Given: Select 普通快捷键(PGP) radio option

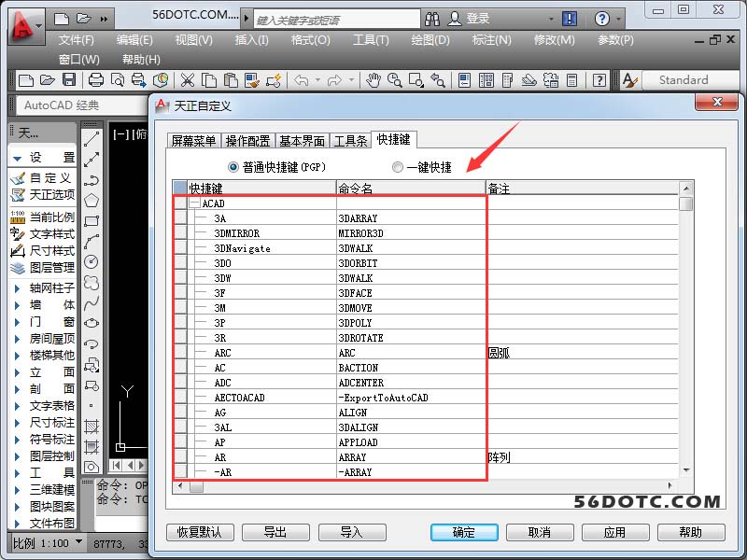Looking at the screenshot, I should (x=233, y=167).
